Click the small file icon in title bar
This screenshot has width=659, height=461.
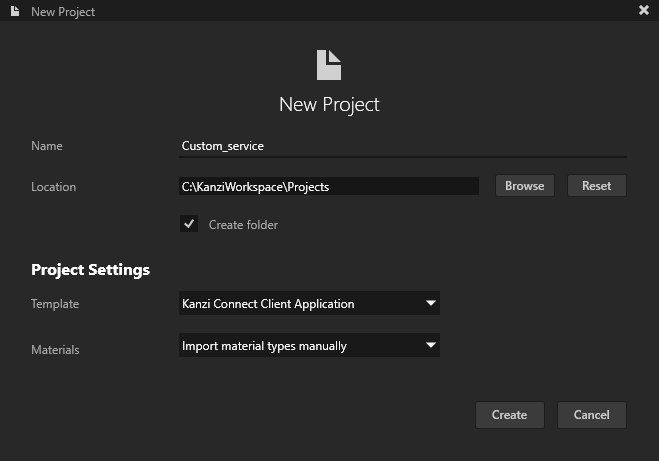click(x=14, y=11)
